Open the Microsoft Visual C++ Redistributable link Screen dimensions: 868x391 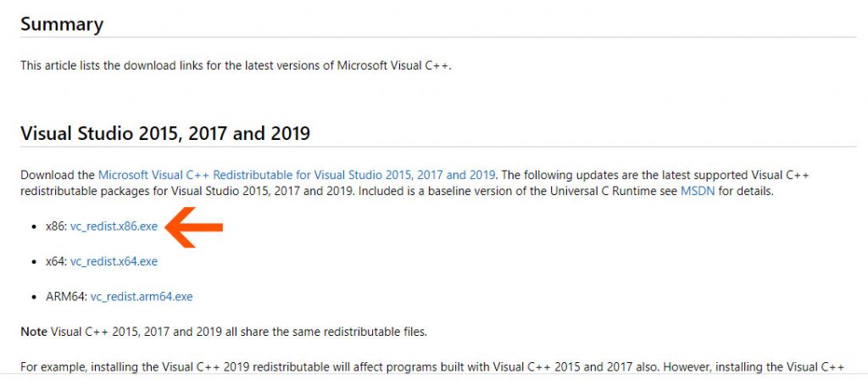click(x=297, y=175)
